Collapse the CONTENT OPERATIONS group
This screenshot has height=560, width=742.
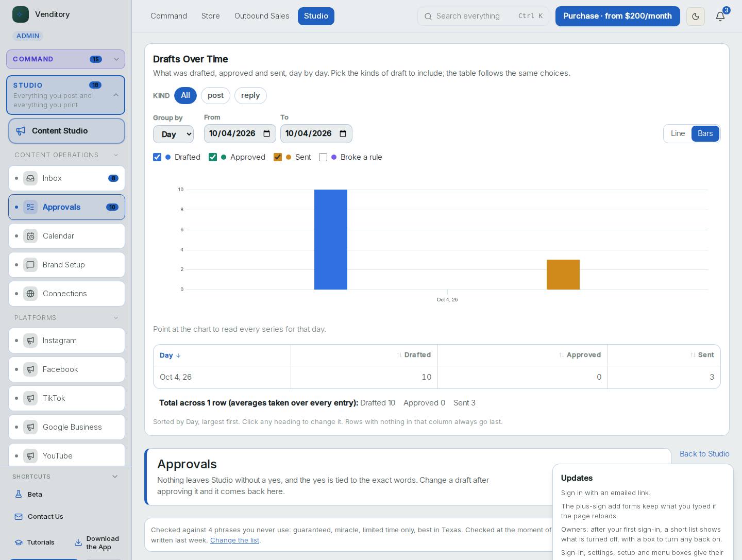tap(66, 155)
